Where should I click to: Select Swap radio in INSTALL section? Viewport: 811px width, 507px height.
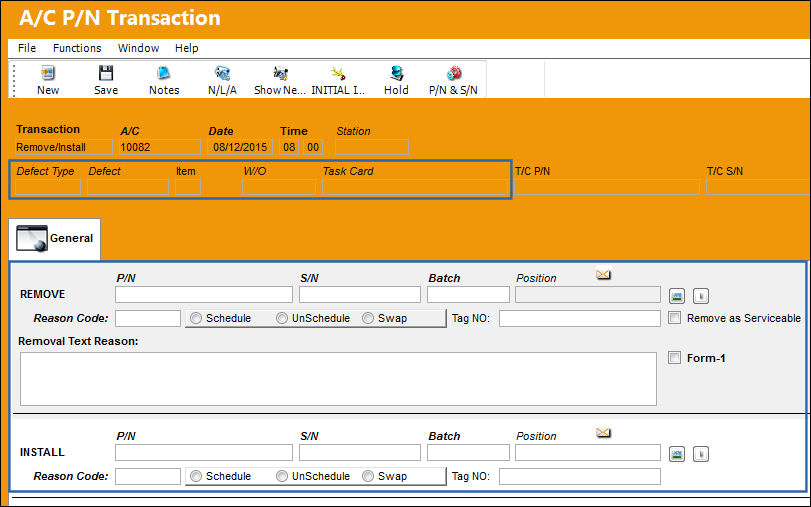368,476
